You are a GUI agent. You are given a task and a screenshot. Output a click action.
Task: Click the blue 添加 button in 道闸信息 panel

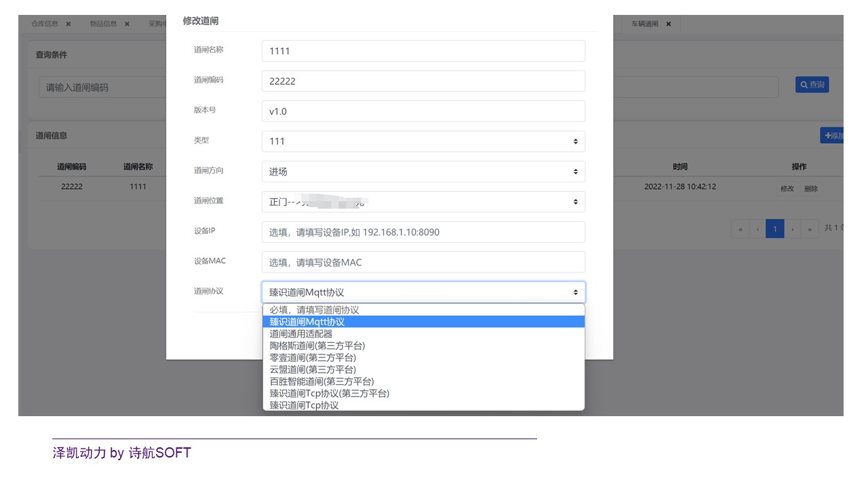point(832,136)
